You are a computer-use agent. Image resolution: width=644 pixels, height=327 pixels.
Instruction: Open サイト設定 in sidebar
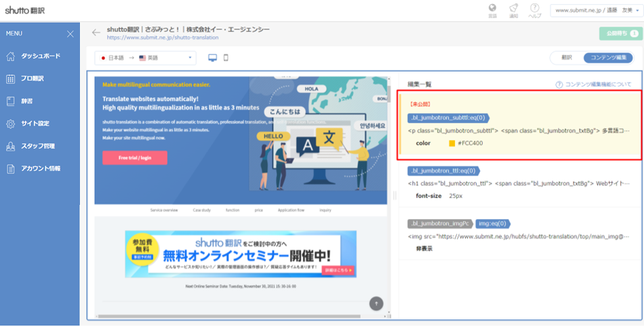point(35,123)
